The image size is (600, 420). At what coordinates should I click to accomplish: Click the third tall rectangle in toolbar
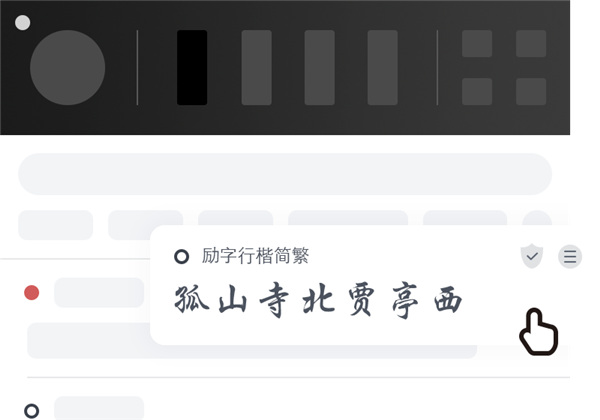click(x=320, y=67)
